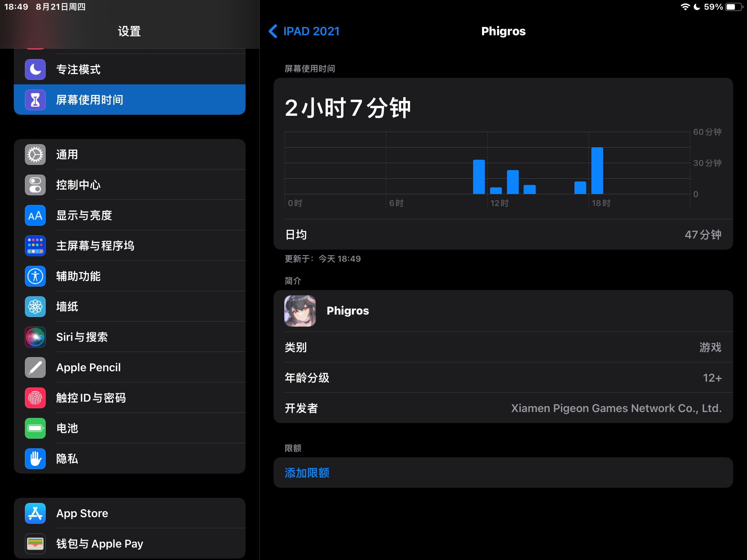Tap the Screen Time hourglass icon
Viewport: 747px width, 560px height.
tap(35, 100)
